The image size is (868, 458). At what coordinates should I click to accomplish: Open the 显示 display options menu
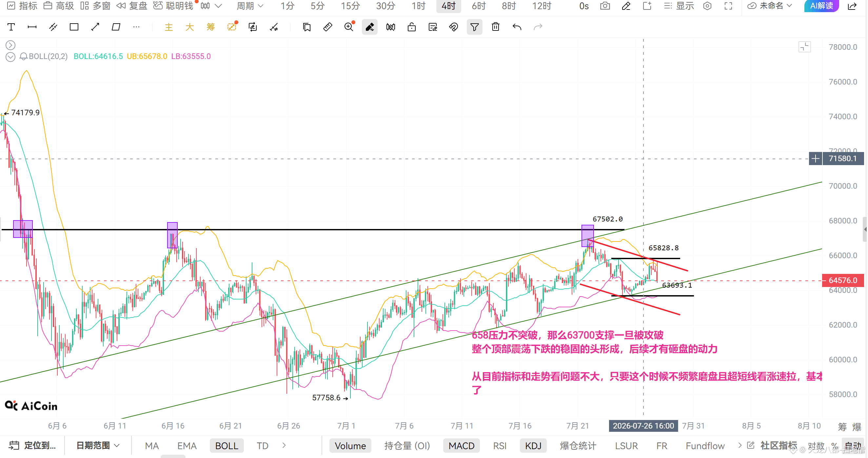(x=679, y=6)
